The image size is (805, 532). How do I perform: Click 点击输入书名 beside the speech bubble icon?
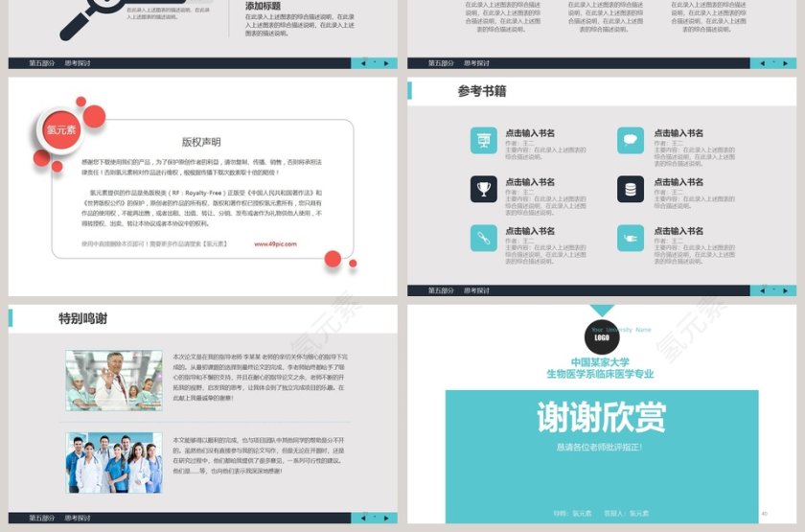pyautogui.click(x=678, y=133)
